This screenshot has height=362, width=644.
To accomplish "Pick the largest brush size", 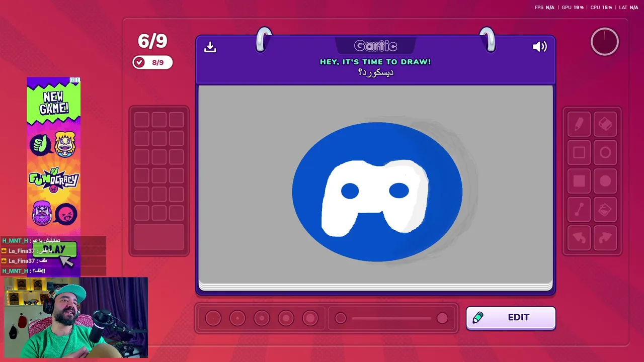I will click(x=310, y=318).
